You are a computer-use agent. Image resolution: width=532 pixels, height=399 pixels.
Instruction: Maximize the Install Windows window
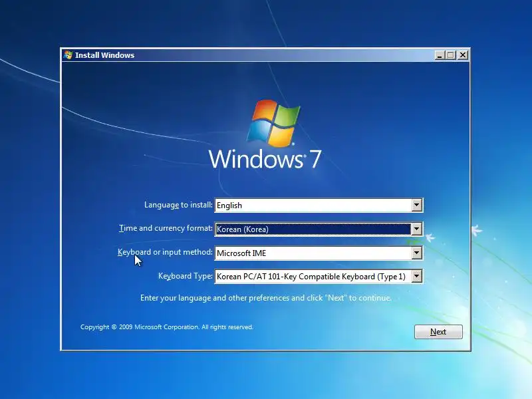[451, 55]
